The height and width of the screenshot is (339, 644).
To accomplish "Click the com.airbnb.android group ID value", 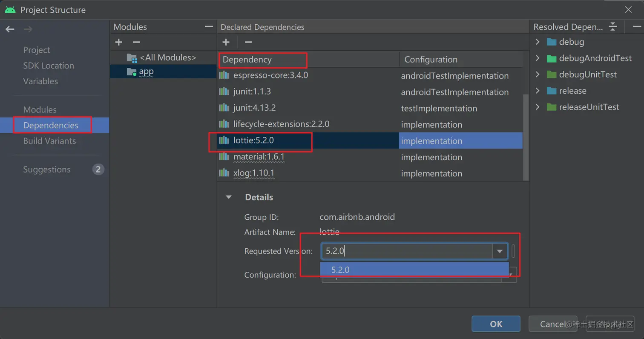I will click(x=357, y=217).
